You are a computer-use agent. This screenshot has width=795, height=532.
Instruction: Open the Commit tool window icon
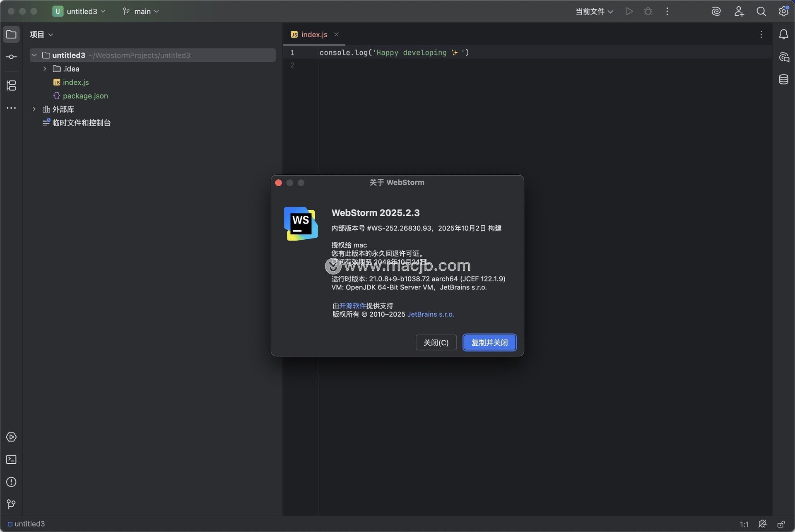tap(11, 57)
